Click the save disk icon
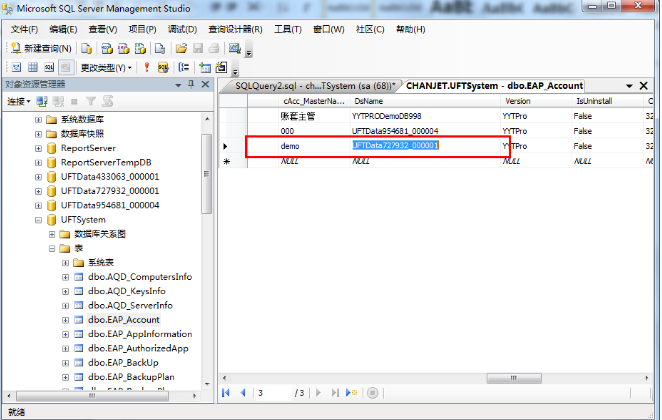This screenshot has height=420, width=662. pos(198,49)
